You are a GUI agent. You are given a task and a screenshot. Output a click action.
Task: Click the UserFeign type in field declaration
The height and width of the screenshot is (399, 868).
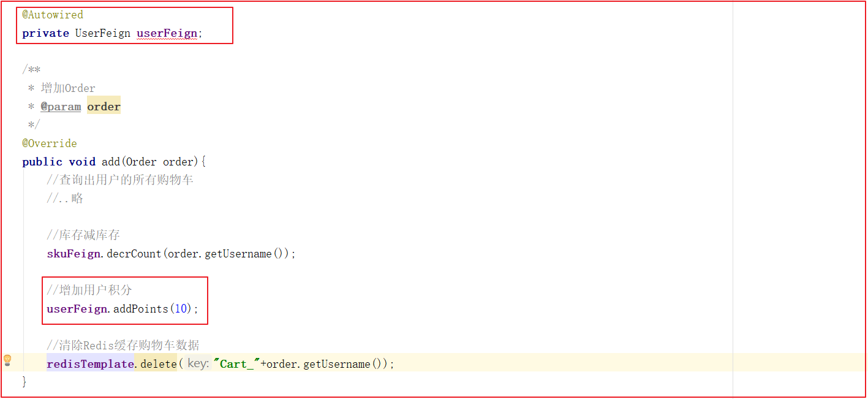pyautogui.click(x=103, y=33)
